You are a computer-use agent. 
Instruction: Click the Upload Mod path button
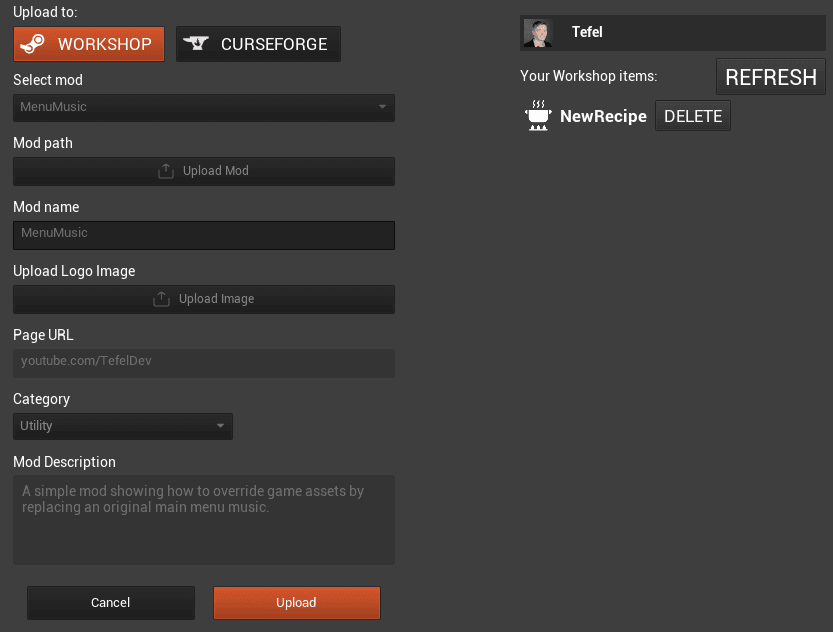[203, 171]
